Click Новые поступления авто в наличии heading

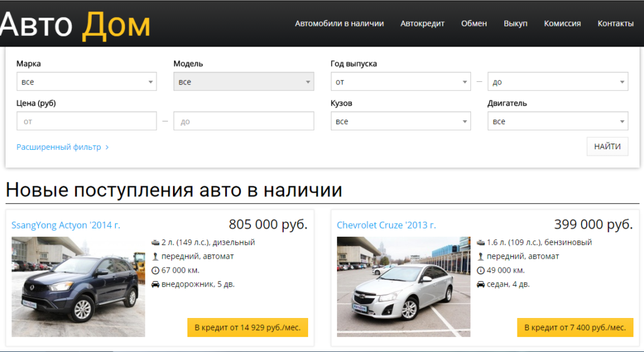174,190
